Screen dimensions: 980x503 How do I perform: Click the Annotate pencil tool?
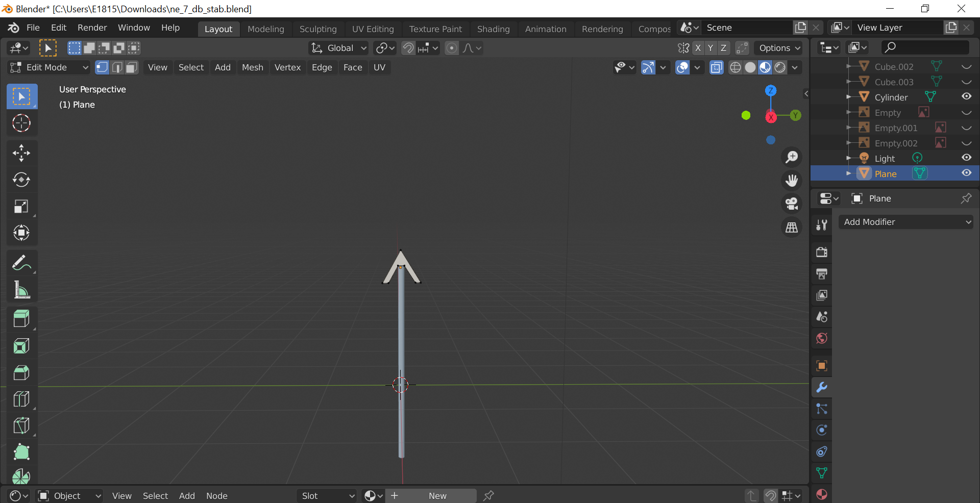21,263
